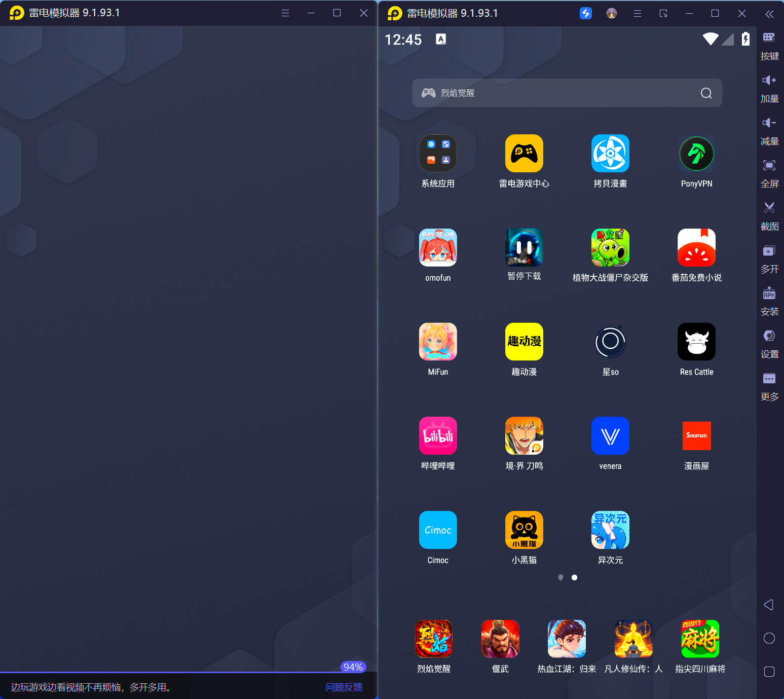Screen dimensions: 784x699
Task: Click 多开 multi-instance sidebar button
Action: pos(769,250)
